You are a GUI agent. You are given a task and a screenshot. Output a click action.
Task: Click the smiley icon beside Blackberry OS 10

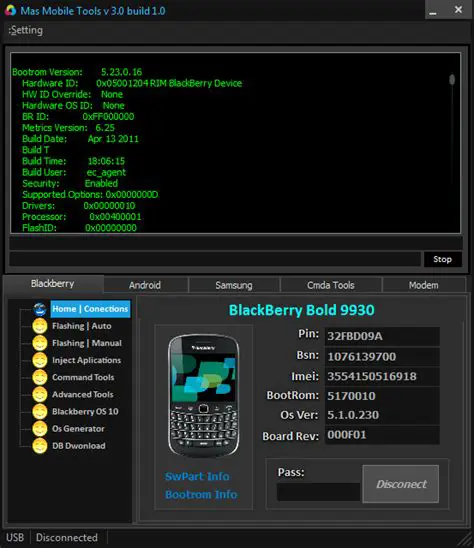pos(40,412)
